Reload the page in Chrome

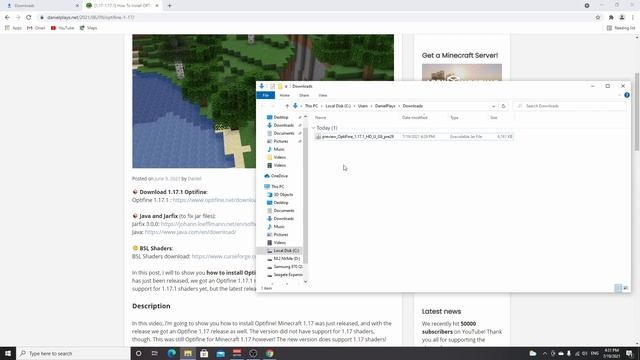pyautogui.click(x=29, y=18)
